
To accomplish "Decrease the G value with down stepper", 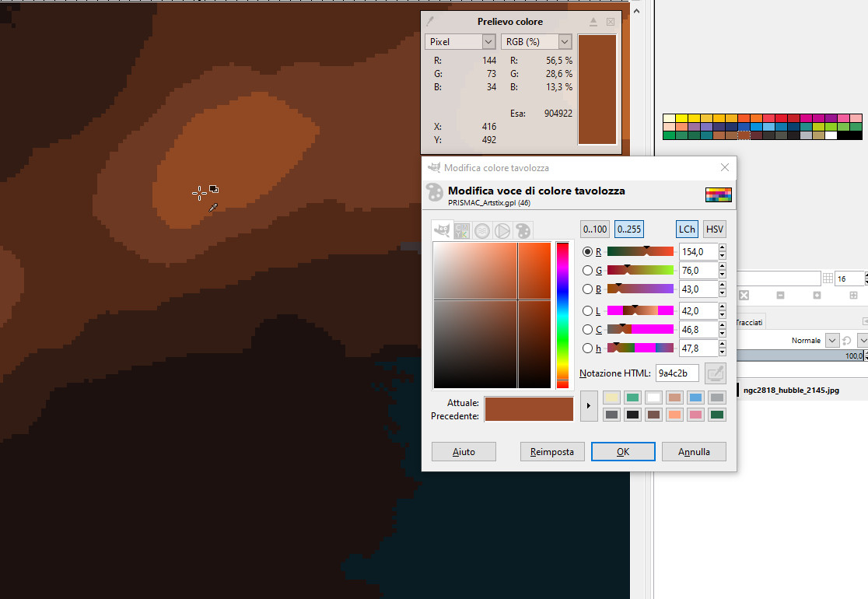I will click(722, 275).
